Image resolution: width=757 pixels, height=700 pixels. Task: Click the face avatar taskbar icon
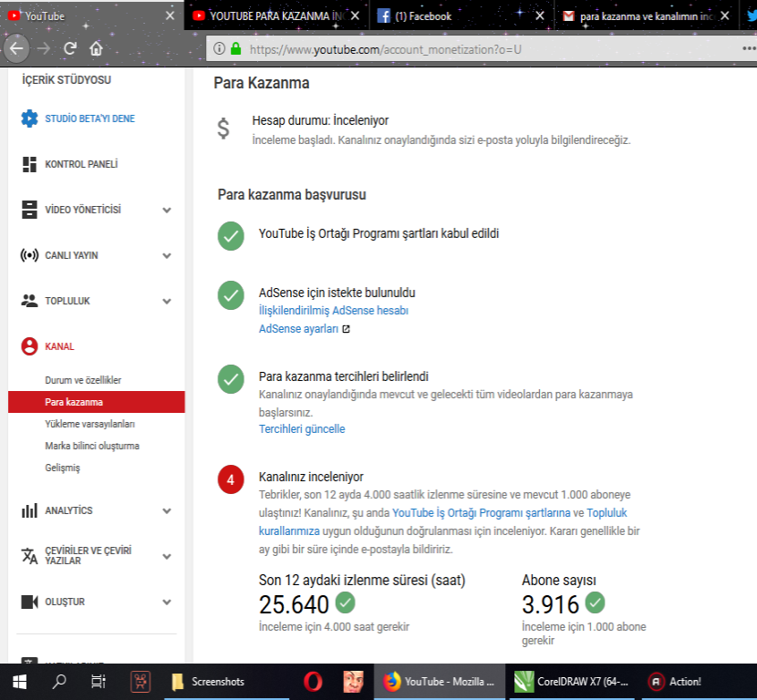point(353,682)
